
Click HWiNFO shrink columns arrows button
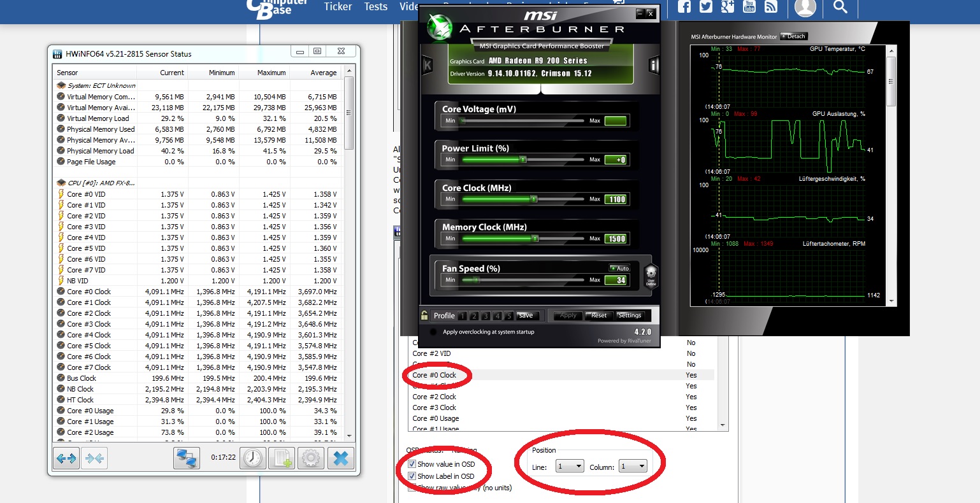click(94, 458)
